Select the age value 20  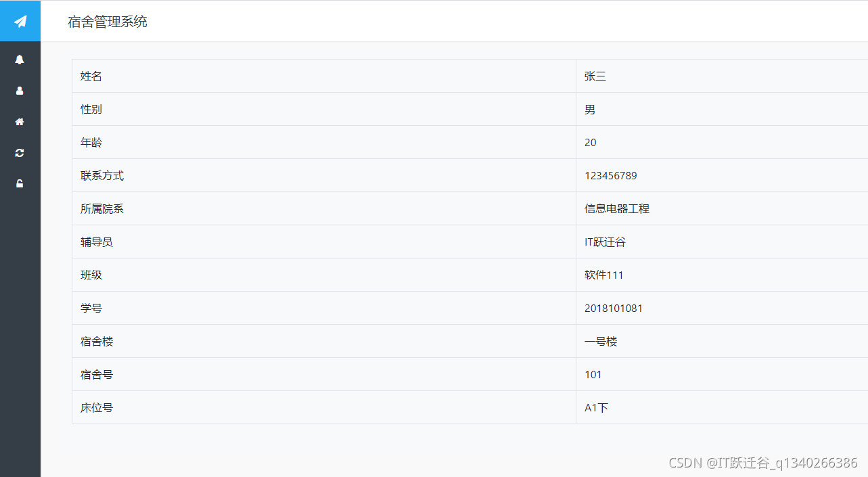coord(591,143)
